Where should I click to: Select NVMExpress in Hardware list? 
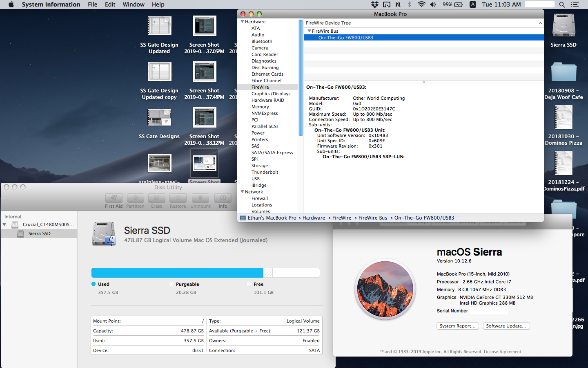tap(265, 113)
